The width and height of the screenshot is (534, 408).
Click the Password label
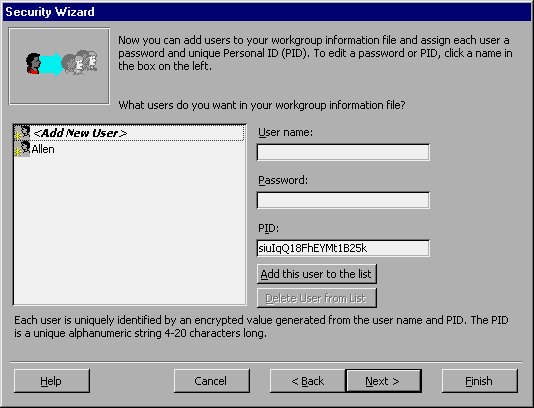pyautogui.click(x=283, y=180)
